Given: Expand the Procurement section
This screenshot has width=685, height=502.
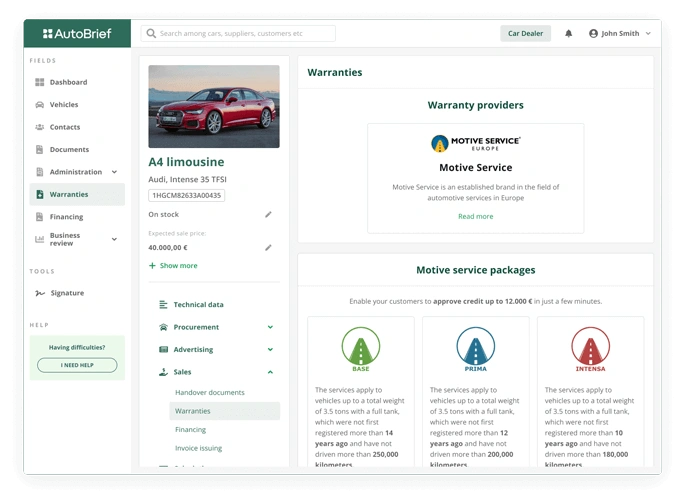Looking at the screenshot, I should coord(270,327).
